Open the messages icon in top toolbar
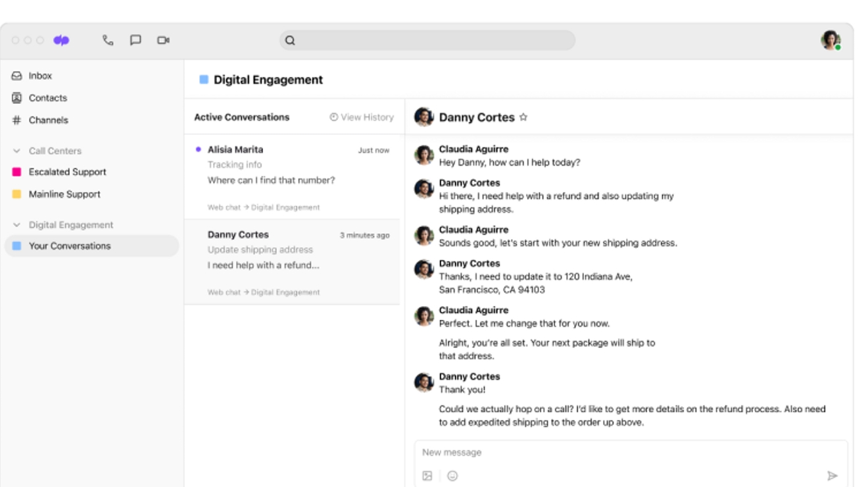This screenshot has width=868, height=487. [x=136, y=40]
